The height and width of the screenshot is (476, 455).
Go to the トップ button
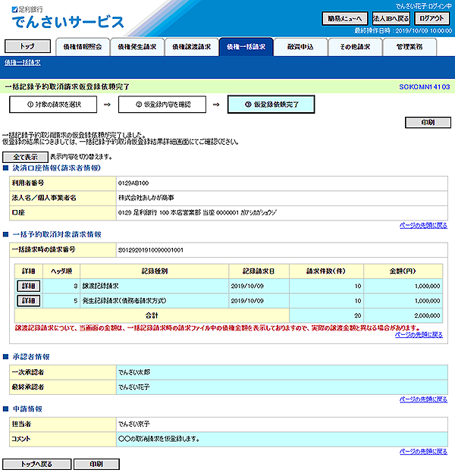(x=27, y=46)
